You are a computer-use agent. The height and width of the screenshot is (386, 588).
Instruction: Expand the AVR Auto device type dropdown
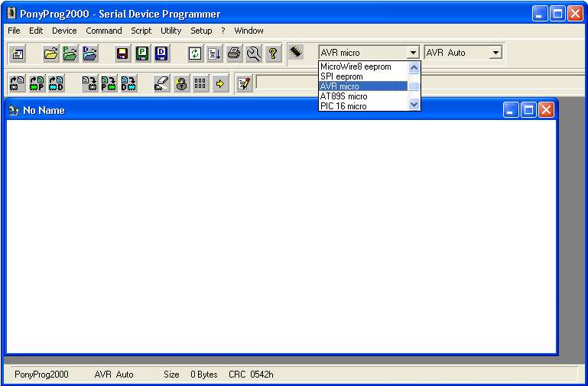click(495, 53)
